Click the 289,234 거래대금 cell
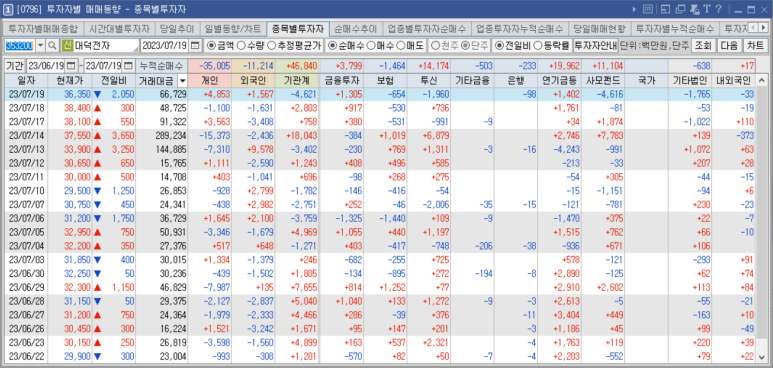This screenshot has width=773, height=368. (x=162, y=135)
